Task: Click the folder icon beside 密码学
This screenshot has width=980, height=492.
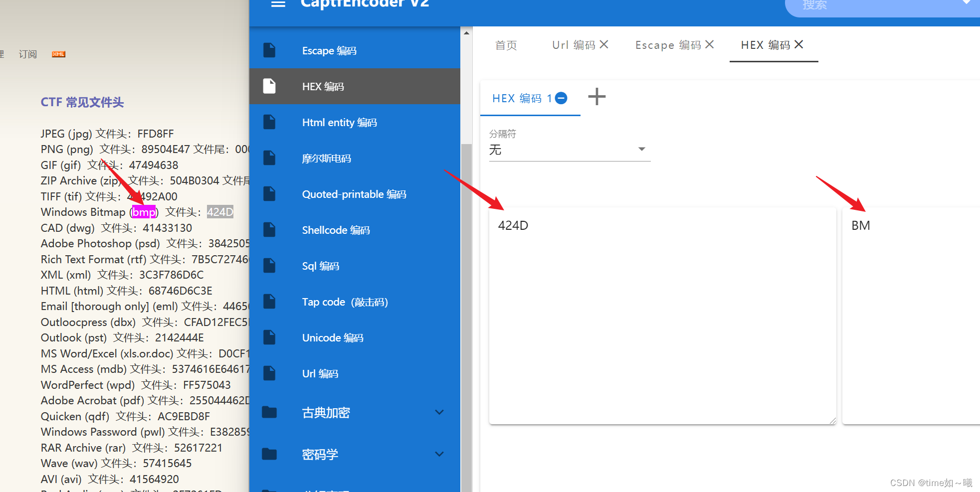Action: (269, 454)
